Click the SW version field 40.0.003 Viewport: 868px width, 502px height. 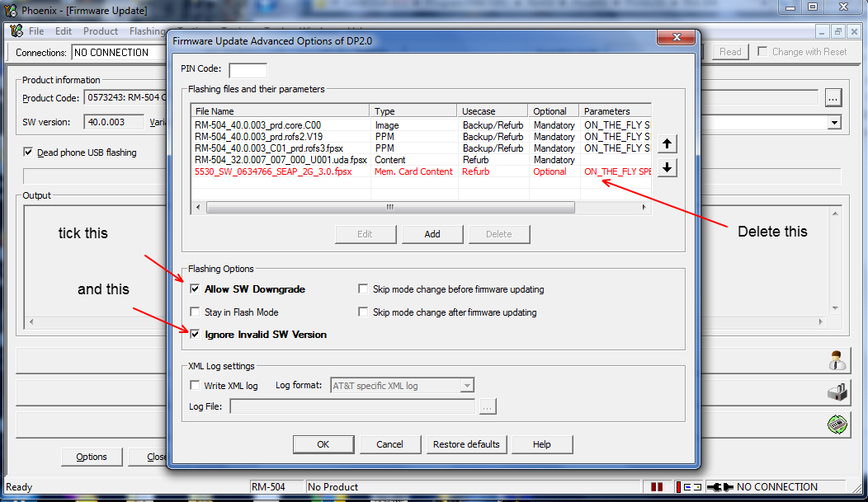coord(114,122)
